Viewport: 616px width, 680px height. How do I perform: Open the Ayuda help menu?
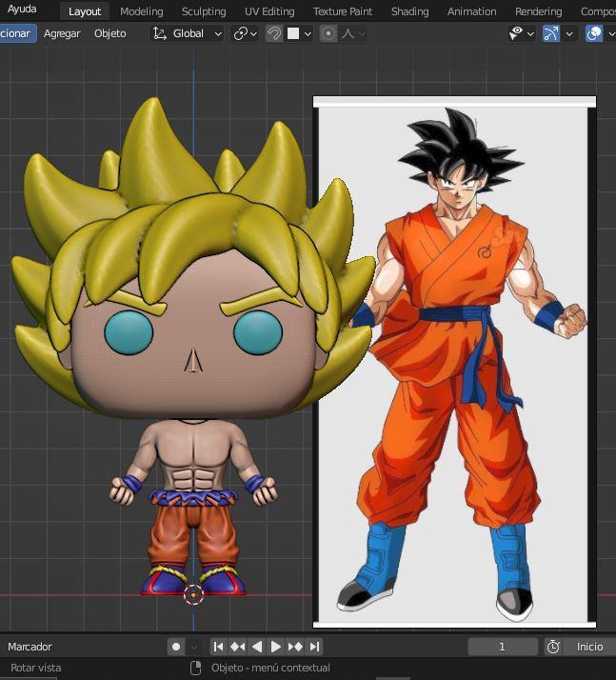point(22,10)
